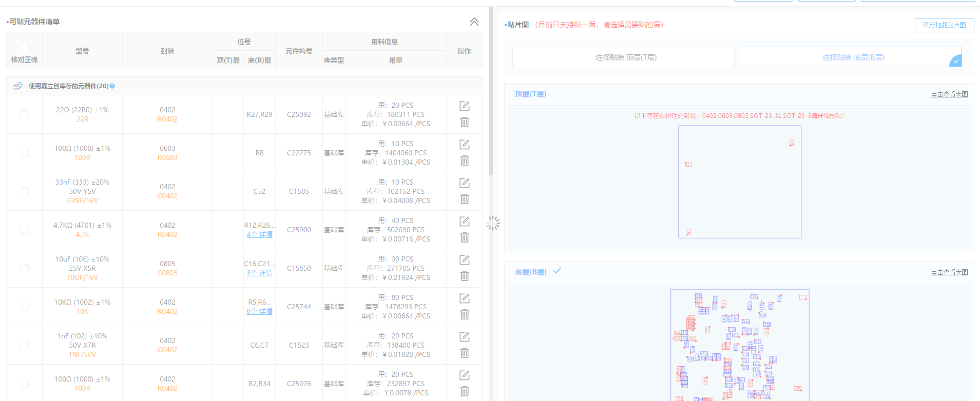Open 点击查看大图 for top layer
The image size is (980, 401).
[949, 94]
